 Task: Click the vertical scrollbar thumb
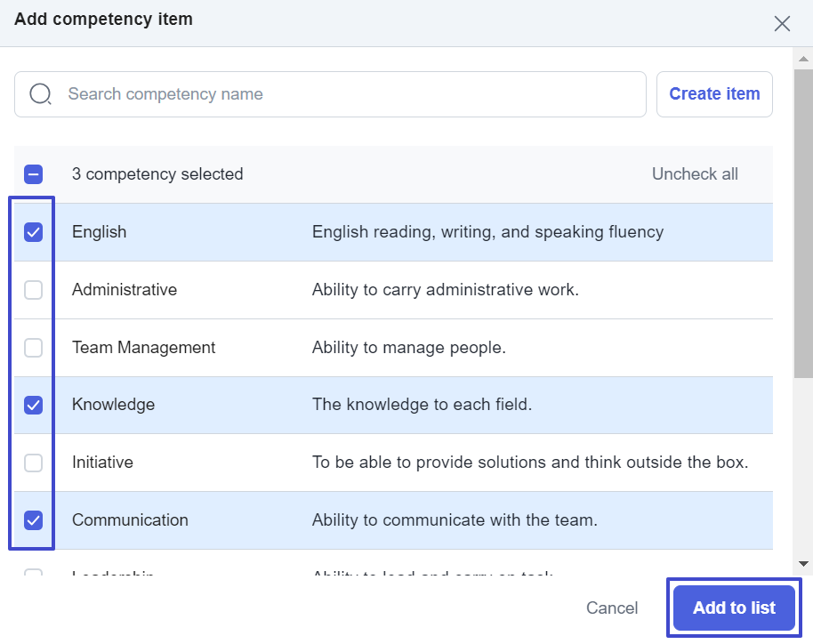point(804,224)
